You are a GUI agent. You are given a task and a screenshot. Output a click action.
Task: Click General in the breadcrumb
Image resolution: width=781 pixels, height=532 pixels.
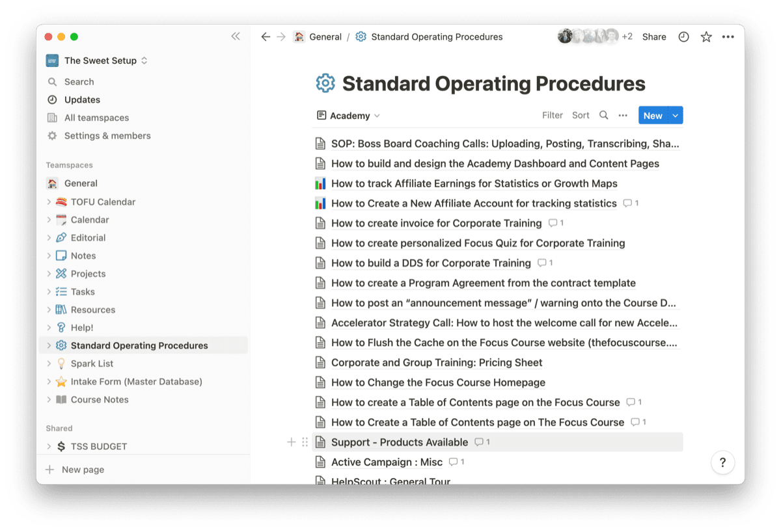click(x=325, y=37)
